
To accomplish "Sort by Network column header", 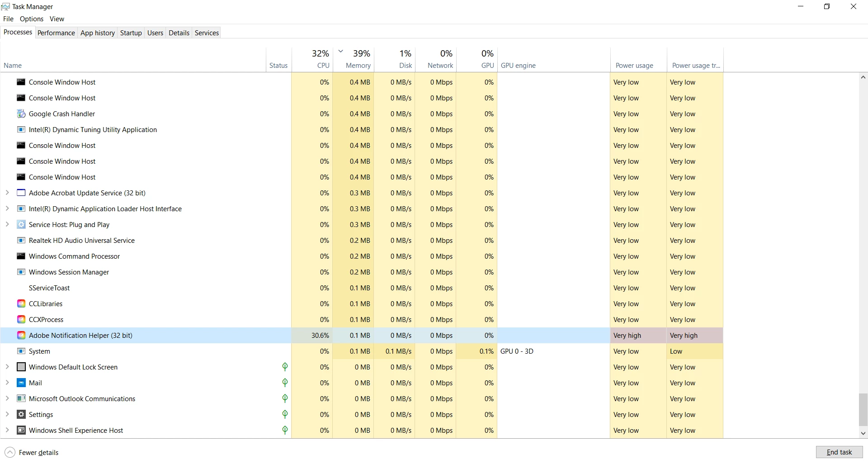I will click(436, 59).
